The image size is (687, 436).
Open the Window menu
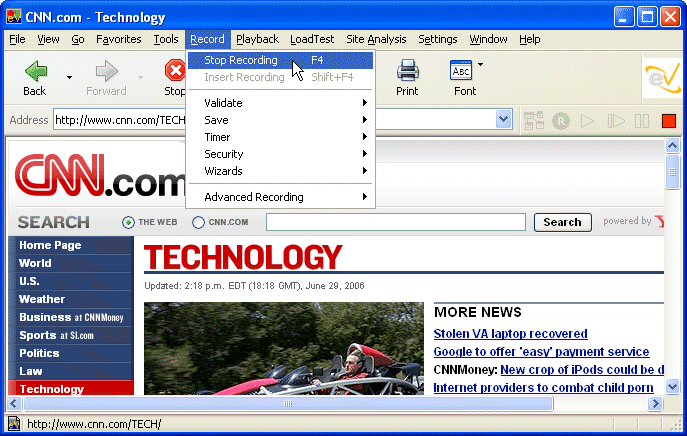click(488, 39)
